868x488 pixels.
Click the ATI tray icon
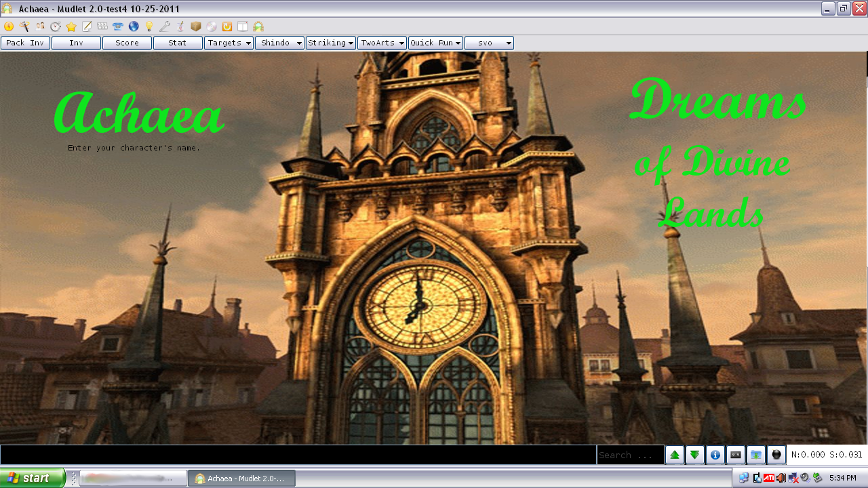click(x=769, y=478)
